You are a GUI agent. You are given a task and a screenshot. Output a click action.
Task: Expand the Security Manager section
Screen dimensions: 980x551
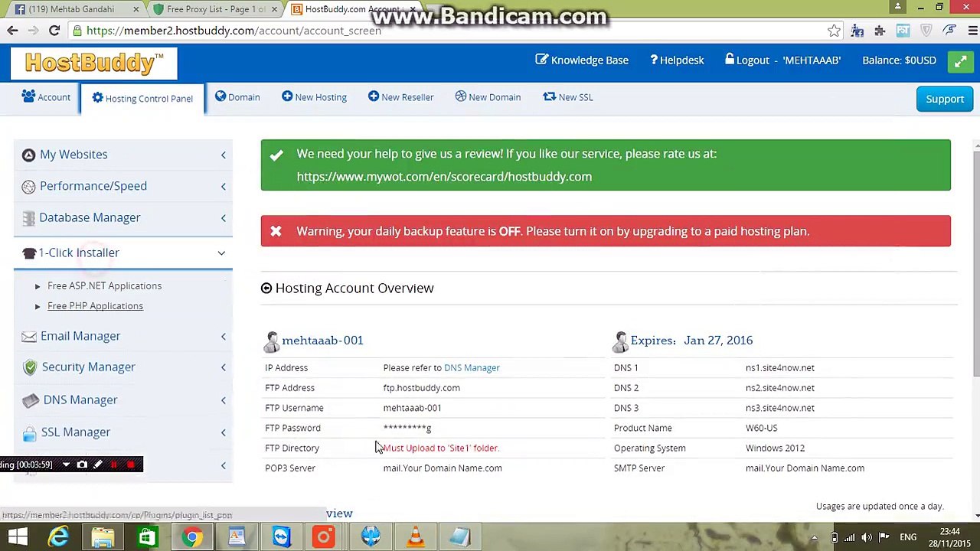(123, 367)
